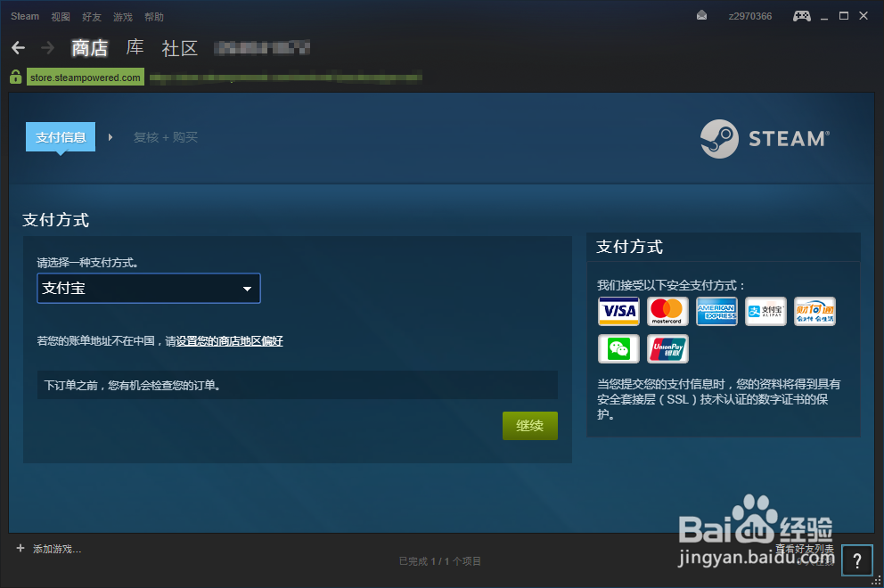This screenshot has height=588, width=884.
Task: Open the 视图 menu
Action: point(61,17)
